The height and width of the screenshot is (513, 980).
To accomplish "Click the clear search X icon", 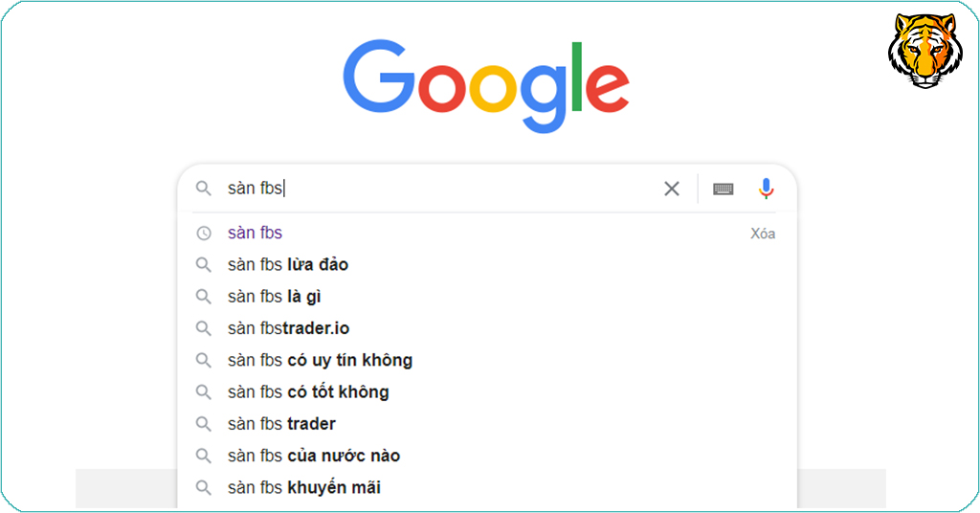I will 672,189.
